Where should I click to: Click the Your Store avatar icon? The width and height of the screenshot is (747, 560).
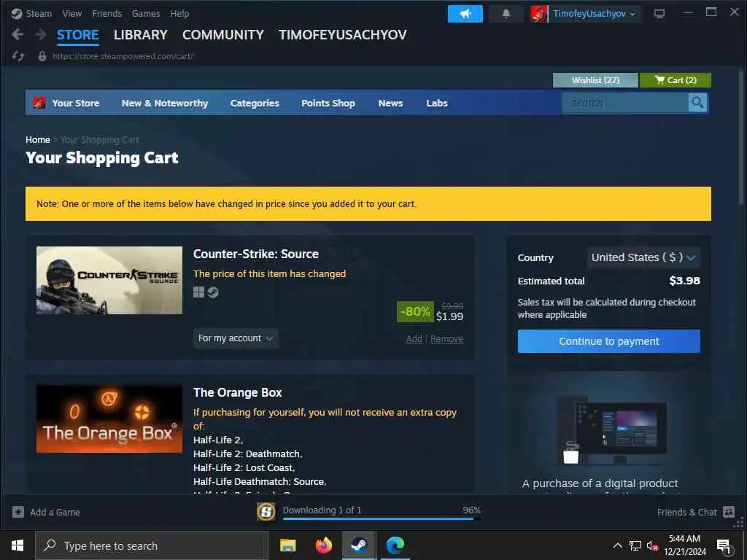point(39,102)
